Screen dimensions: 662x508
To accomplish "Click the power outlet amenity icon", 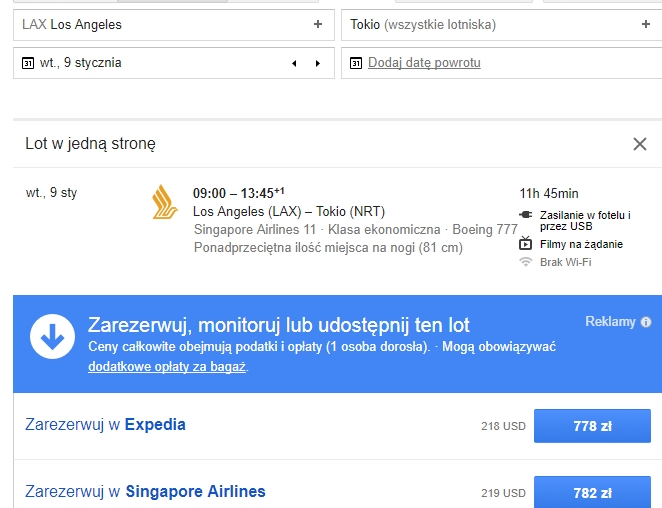I will point(526,215).
